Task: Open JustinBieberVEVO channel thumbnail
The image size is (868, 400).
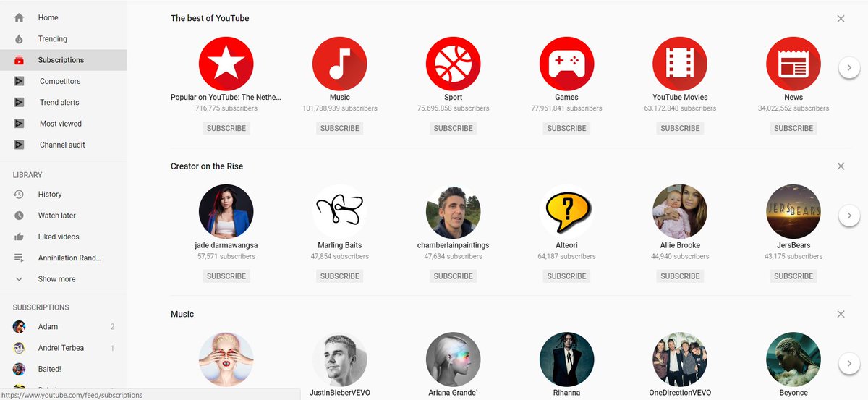Action: (x=340, y=359)
